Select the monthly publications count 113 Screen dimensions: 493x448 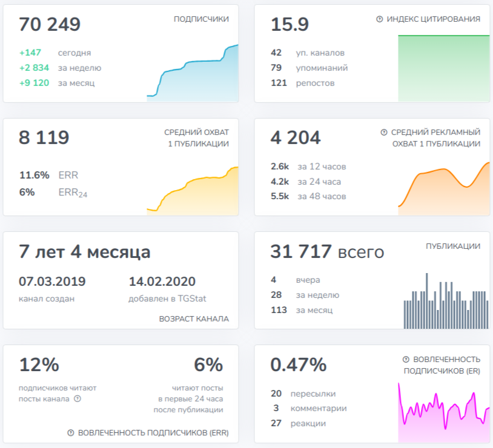tap(279, 310)
